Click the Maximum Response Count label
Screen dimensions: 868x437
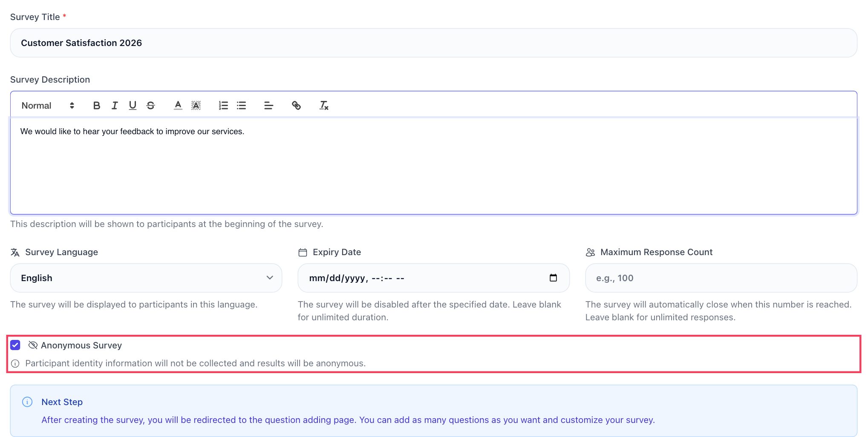pos(656,252)
